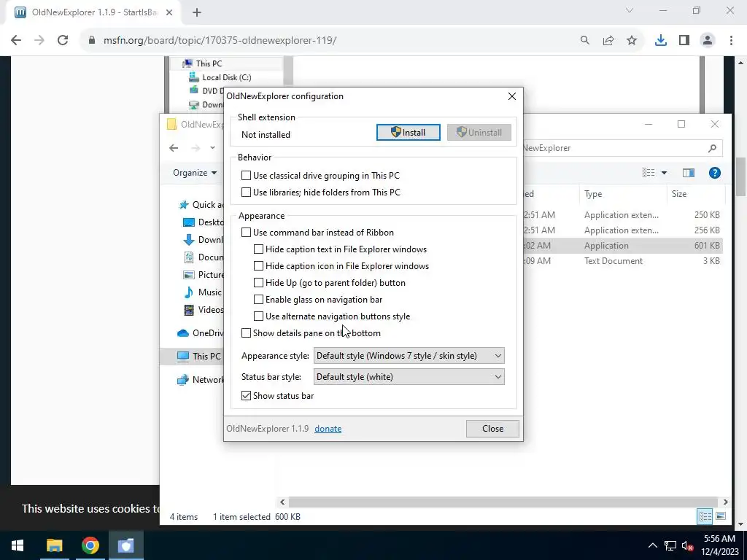This screenshot has width=747, height=560.
Task: Open Explorer recent locations chevron
Action: pyautogui.click(x=212, y=147)
